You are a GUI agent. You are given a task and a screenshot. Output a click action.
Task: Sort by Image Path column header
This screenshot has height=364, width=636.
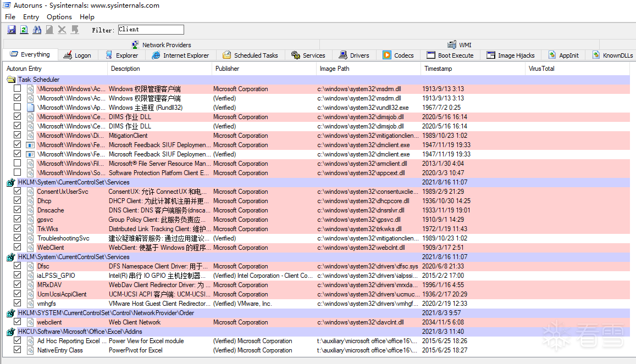(x=368, y=69)
